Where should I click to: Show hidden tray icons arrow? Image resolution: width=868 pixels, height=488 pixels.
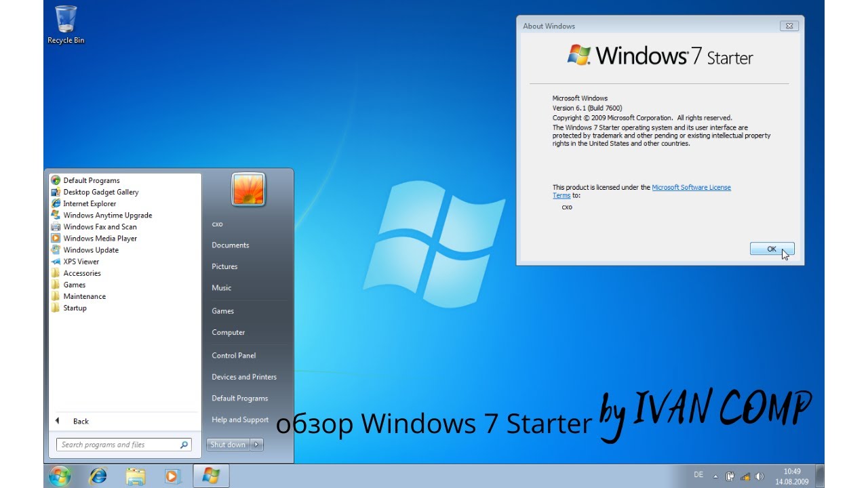tap(715, 476)
